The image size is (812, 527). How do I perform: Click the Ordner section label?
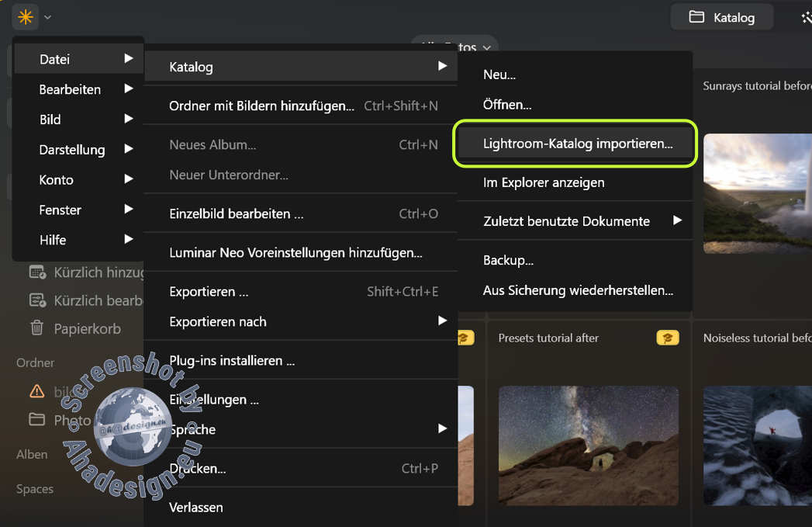tap(35, 362)
